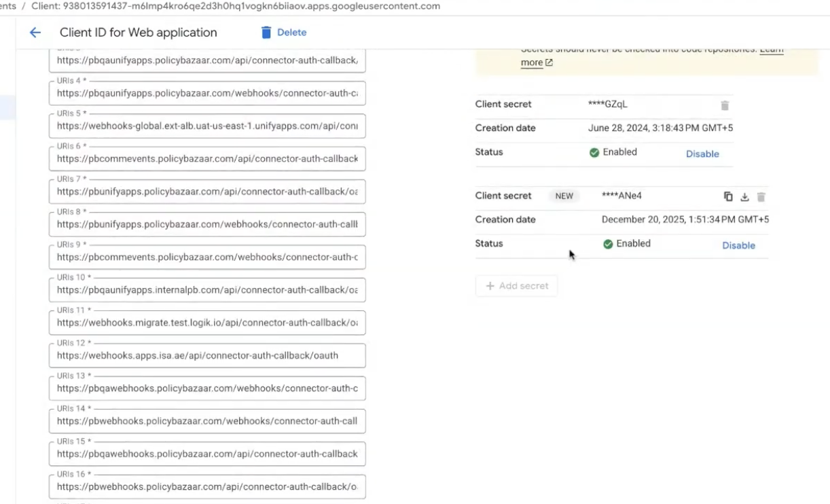Disable the ****GZqL client secret
830x504 pixels.
click(x=702, y=154)
